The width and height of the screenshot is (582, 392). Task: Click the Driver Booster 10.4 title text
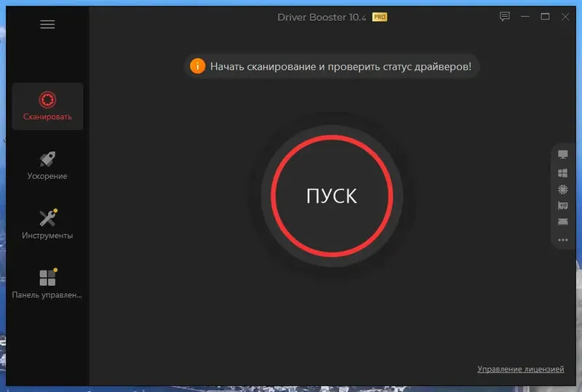coord(322,17)
